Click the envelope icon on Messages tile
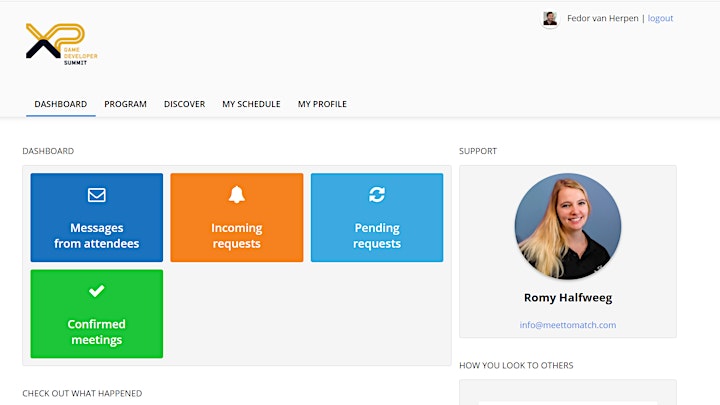This screenshot has width=720, height=405. coord(96,195)
